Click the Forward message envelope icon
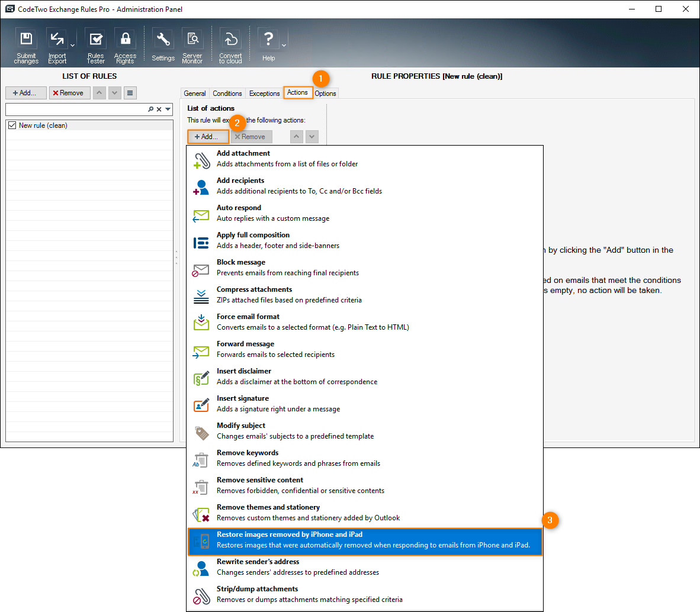The image size is (700, 612). coord(201,351)
